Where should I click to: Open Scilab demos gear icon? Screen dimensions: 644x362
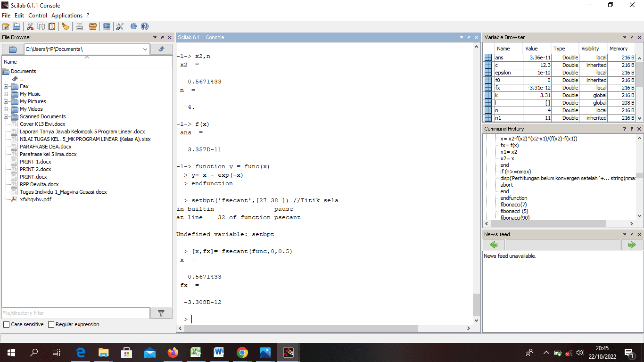(x=134, y=26)
